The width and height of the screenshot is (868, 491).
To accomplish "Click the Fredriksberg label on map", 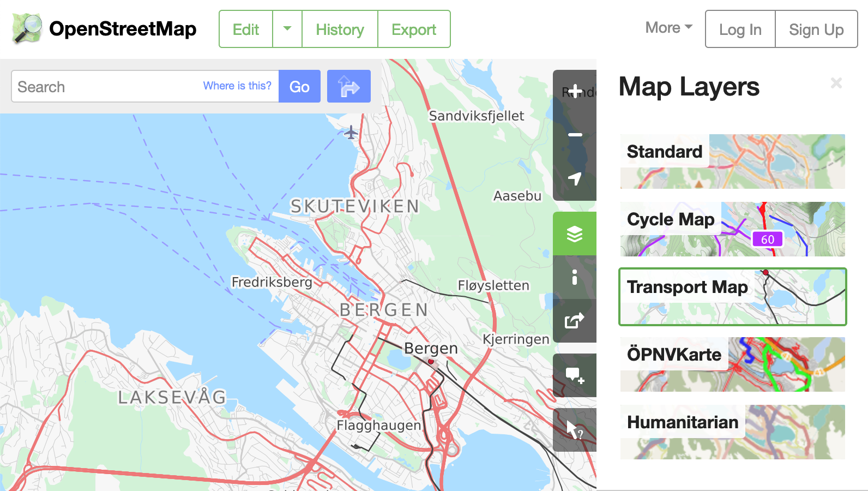I will [x=272, y=282].
